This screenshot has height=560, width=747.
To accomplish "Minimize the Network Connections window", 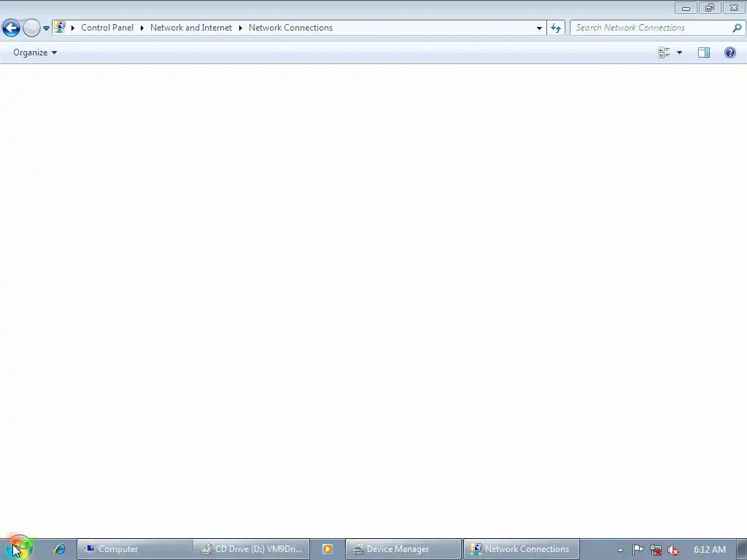I will (x=686, y=7).
